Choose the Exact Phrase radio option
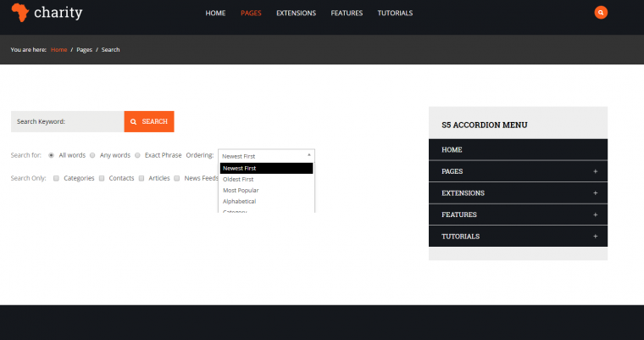644x340 pixels. point(138,156)
